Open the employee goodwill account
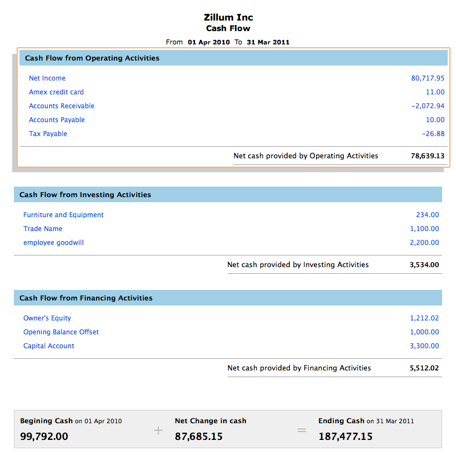This screenshot has height=476, width=456. [x=53, y=242]
